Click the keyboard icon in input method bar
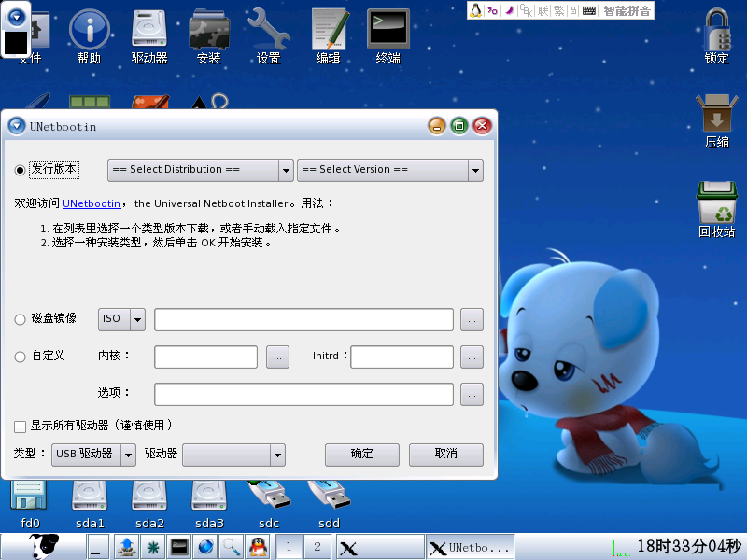 click(589, 10)
